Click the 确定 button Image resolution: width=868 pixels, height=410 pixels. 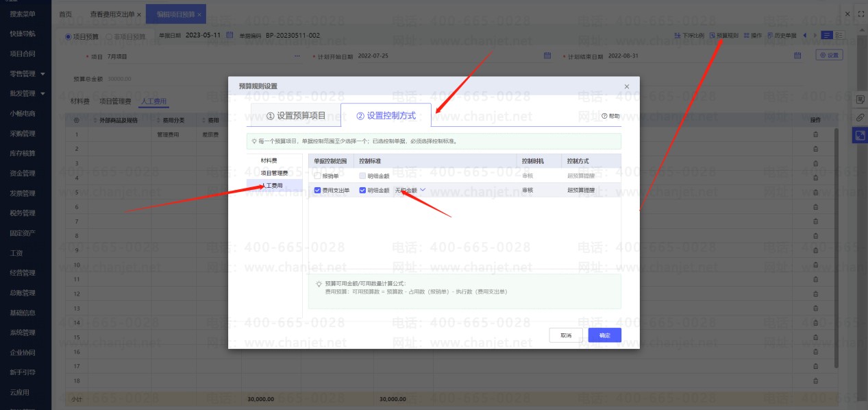pyautogui.click(x=604, y=335)
